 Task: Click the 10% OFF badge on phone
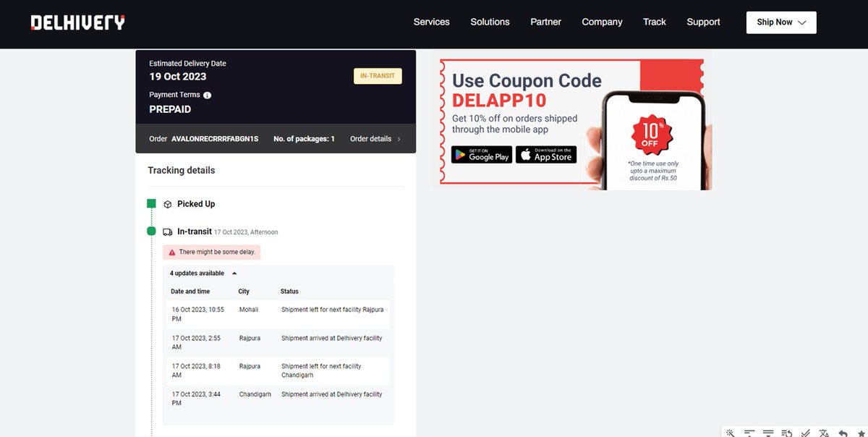click(652, 135)
